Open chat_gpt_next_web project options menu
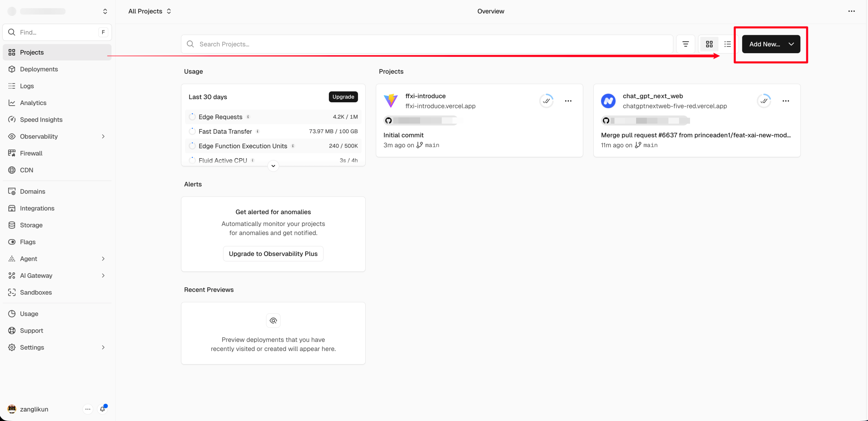 785,101
